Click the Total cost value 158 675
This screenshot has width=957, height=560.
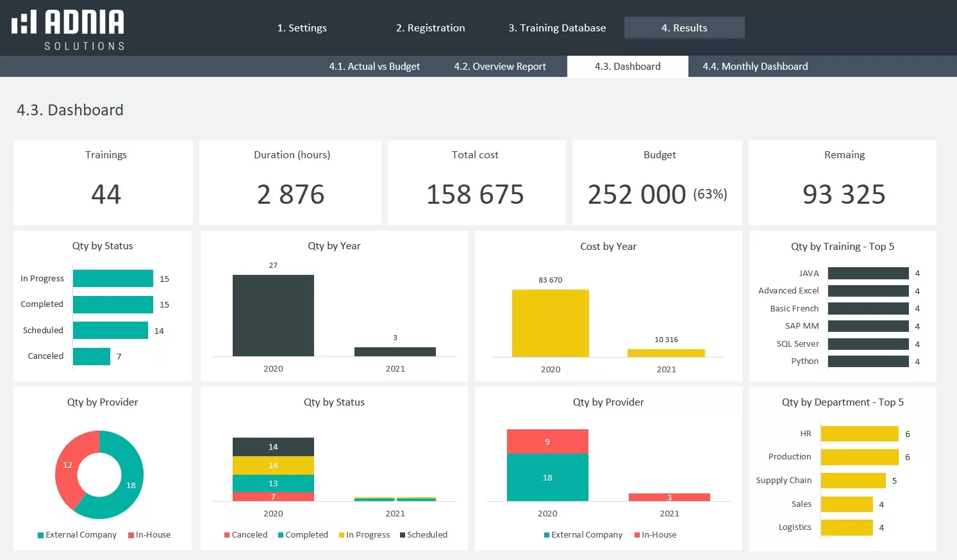475,194
